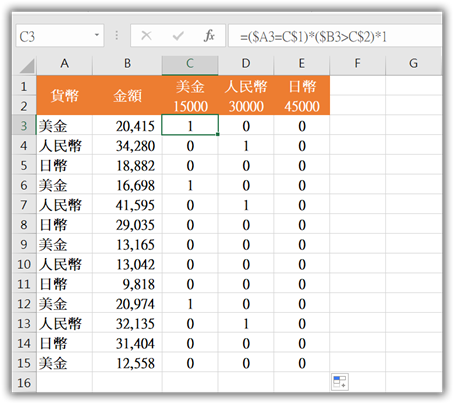
Task: Click the 金額 header cell
Action: (127, 96)
